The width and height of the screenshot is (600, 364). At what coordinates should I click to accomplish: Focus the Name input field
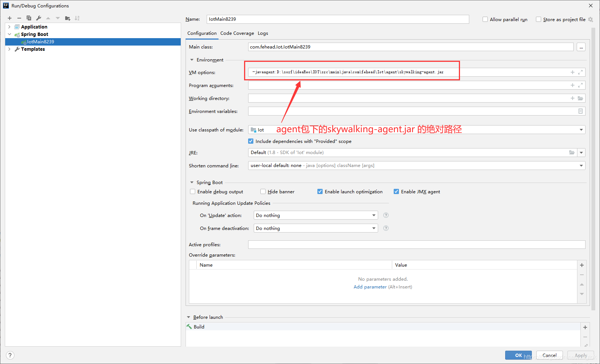coord(338,19)
